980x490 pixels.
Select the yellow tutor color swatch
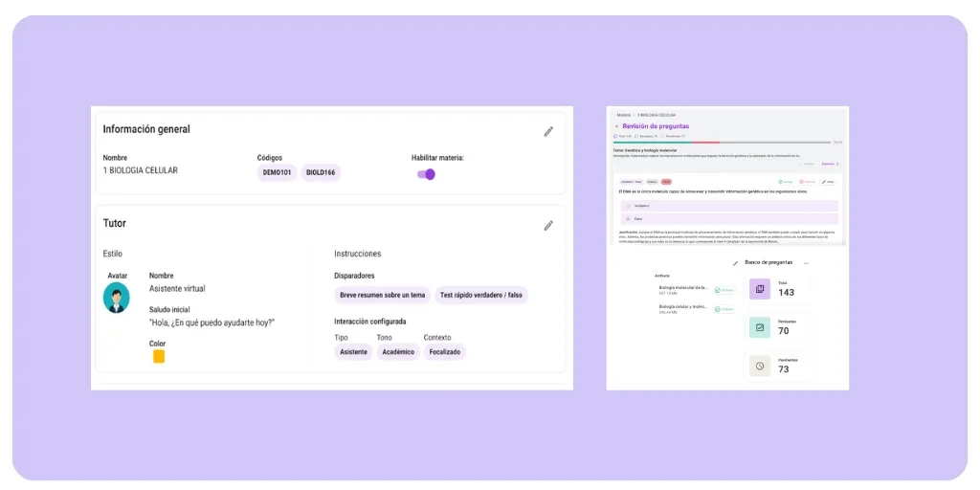pos(159,356)
